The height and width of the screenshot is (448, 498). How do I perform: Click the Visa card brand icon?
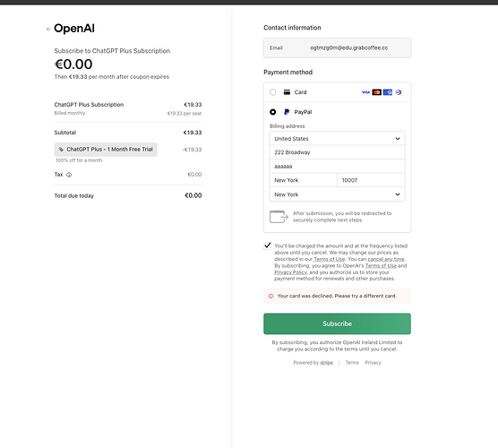[x=365, y=92]
